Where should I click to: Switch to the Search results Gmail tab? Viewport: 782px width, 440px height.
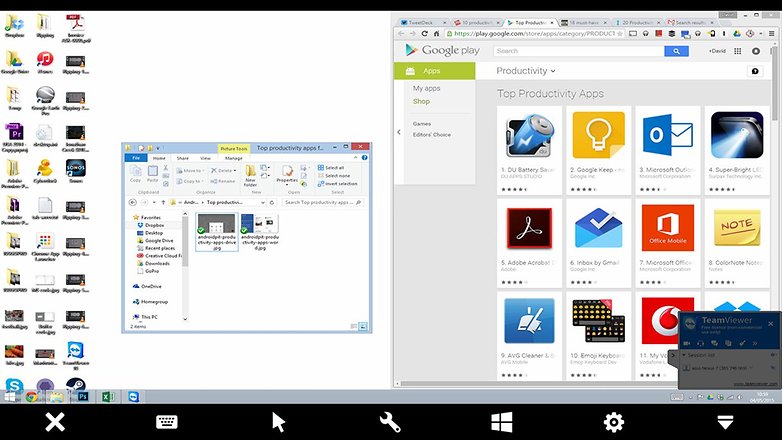point(690,22)
